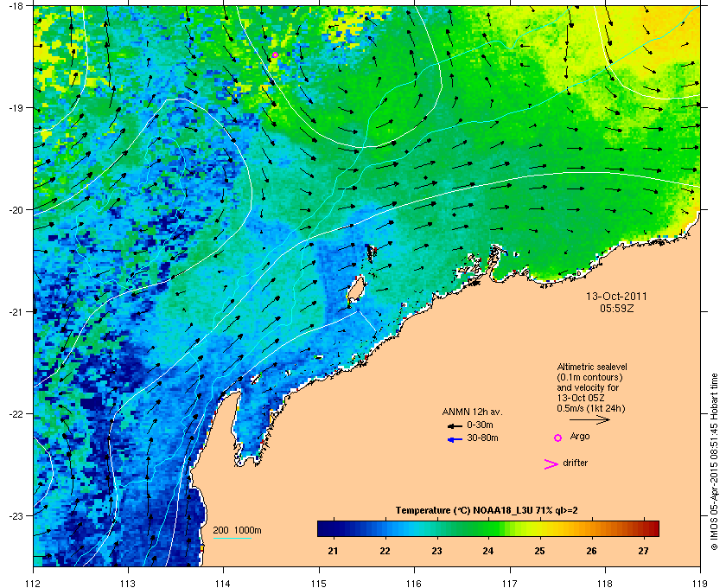The height and width of the screenshot is (588, 726).
Task: Click the time text 05:59Z
Action: click(617, 308)
